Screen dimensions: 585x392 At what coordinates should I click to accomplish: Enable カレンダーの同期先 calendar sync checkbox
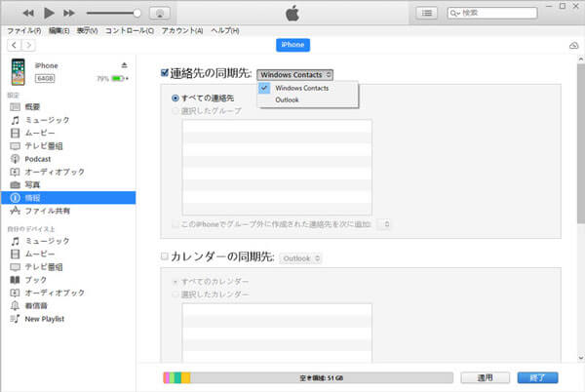point(164,256)
